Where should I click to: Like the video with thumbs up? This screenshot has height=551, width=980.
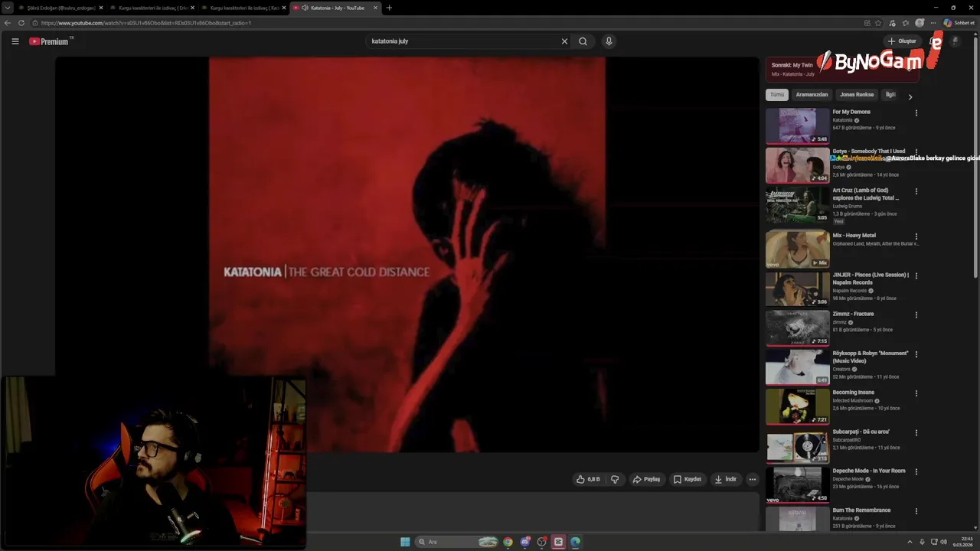588,479
